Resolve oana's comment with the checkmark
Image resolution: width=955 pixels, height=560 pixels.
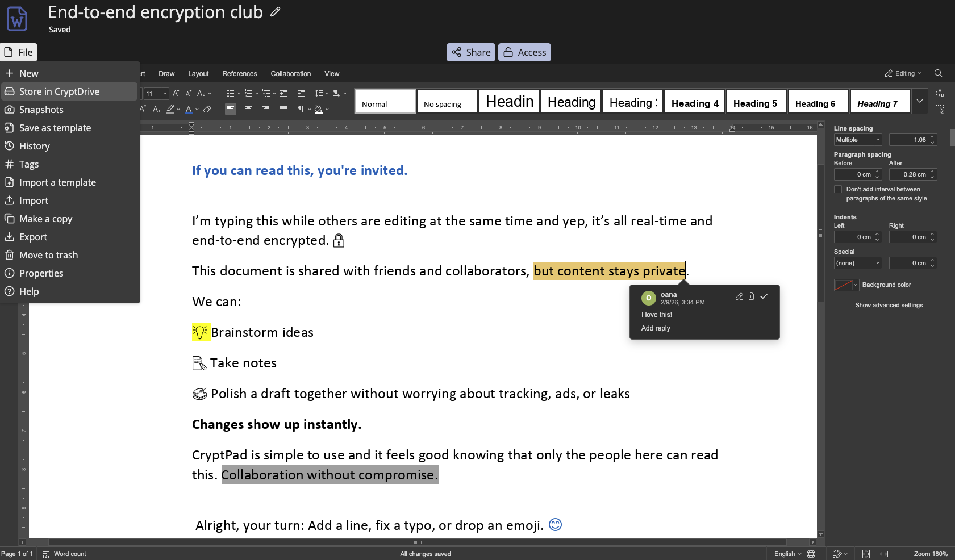coord(764,296)
